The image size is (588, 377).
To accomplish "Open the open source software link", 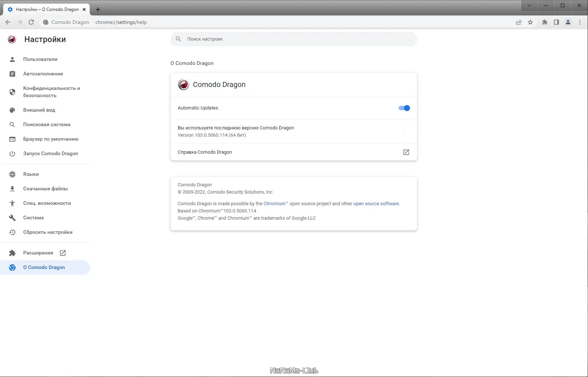I will tap(376, 204).
